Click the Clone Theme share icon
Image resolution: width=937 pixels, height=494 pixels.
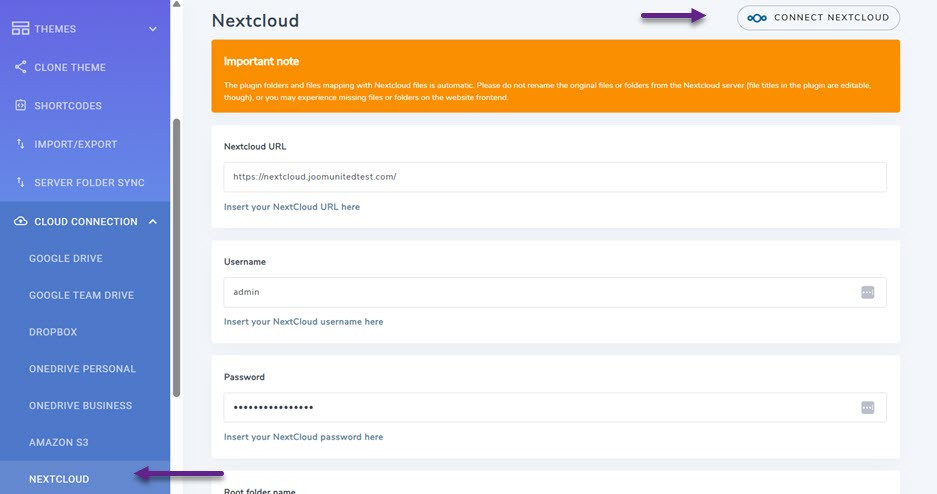point(20,67)
